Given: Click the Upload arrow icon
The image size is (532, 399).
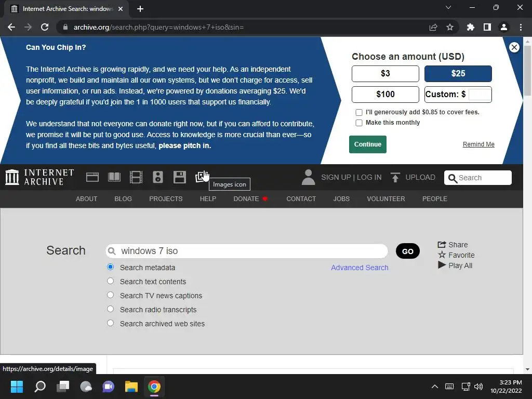Looking at the screenshot, I should tap(395, 177).
